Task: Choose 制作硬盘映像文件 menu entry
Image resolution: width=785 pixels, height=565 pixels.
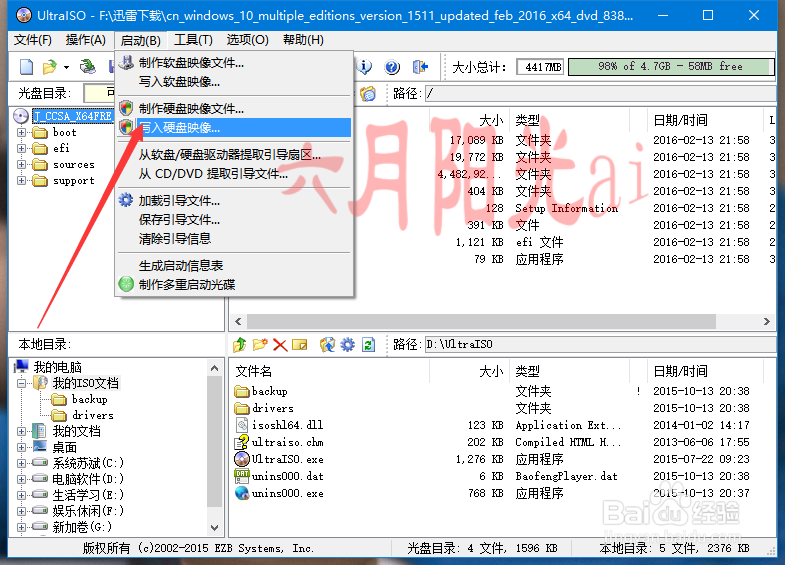Action: 234,109
